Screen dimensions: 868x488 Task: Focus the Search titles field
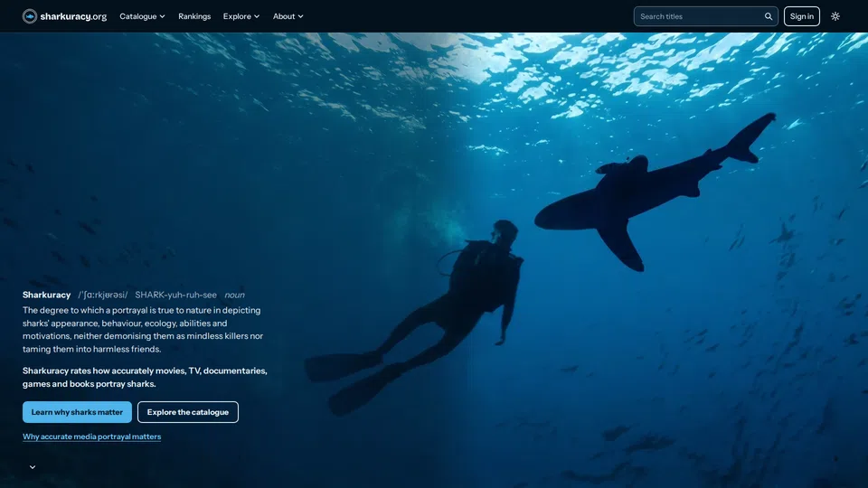point(705,16)
